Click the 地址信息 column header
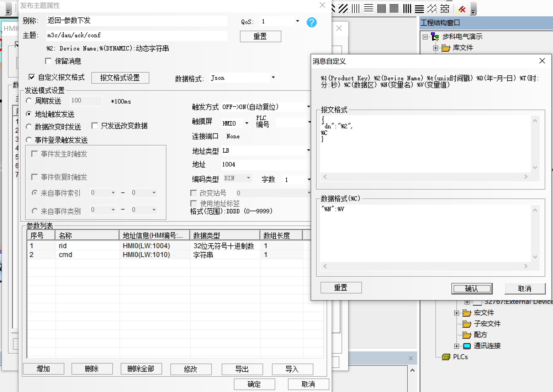 point(155,235)
